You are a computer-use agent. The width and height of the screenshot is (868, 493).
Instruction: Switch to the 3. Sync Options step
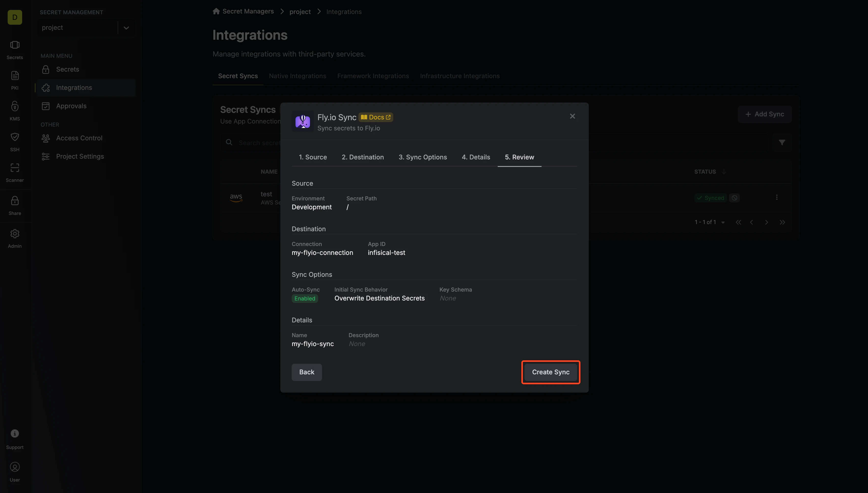coord(423,157)
